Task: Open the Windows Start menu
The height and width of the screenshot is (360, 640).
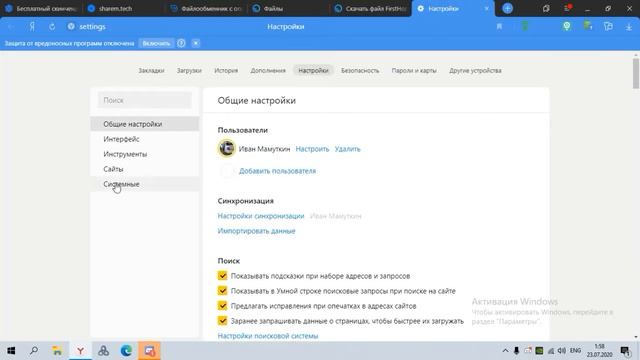Action: click(x=11, y=351)
